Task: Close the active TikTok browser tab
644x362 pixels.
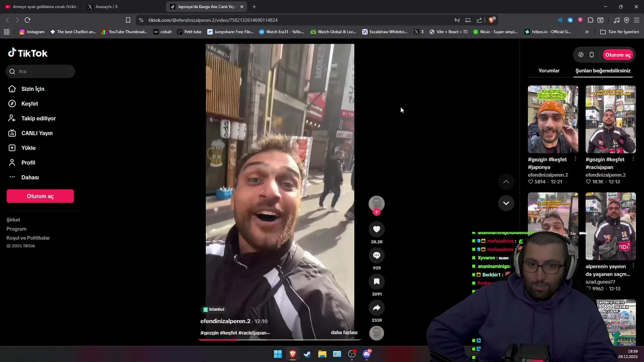Action: 242,7
